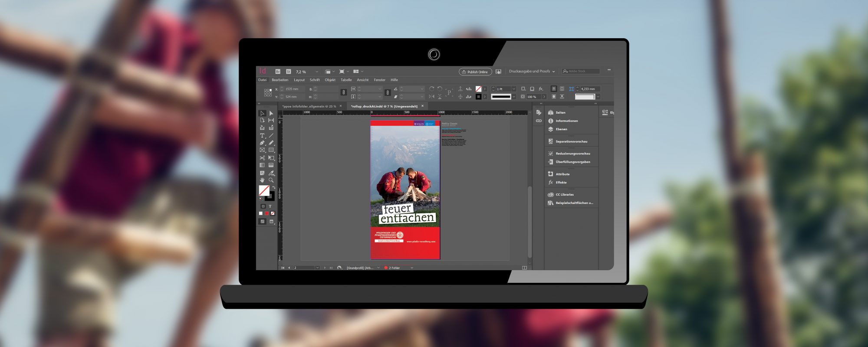Select the Rectangle Frame tool

[262, 150]
